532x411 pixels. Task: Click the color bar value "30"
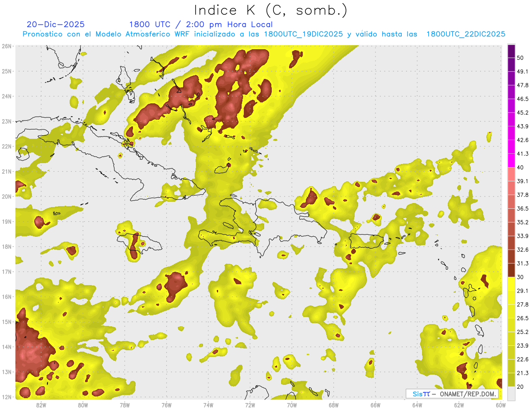click(520, 277)
